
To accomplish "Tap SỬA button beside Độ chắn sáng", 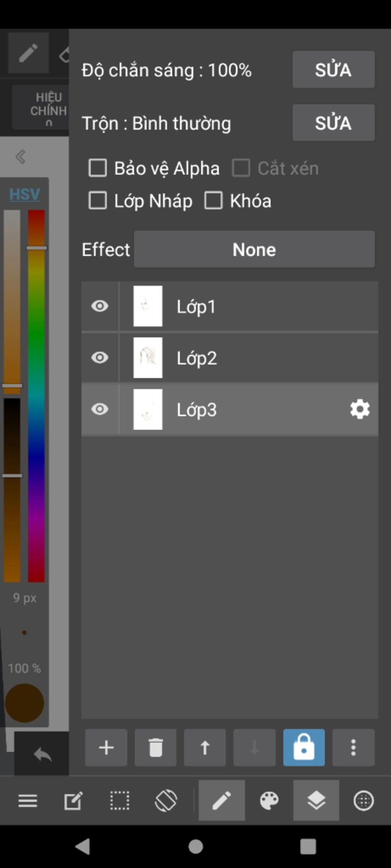I will coord(334,69).
